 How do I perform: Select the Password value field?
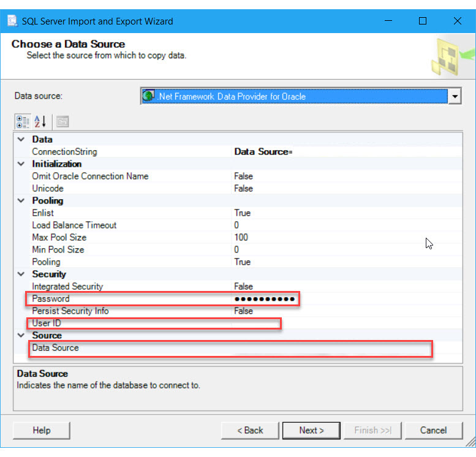(347, 299)
